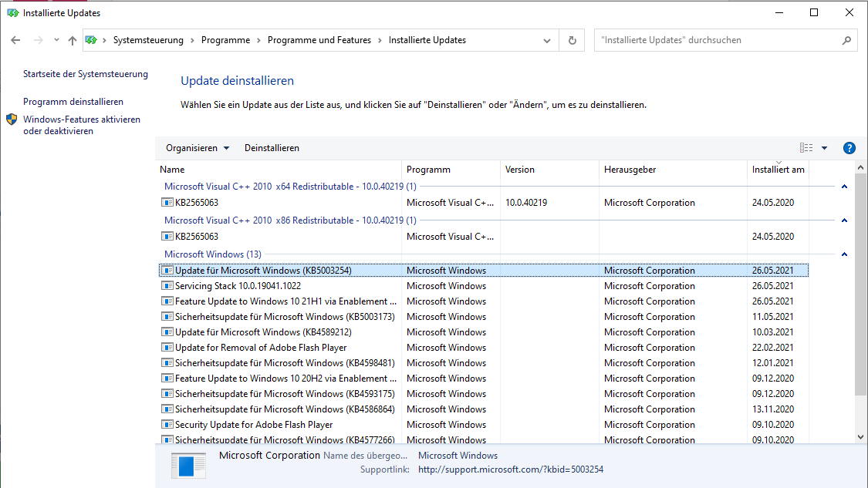Viewport: 868px width, 488px height.
Task: Collapse the Microsoft Windows (13) group
Action: pyautogui.click(x=844, y=254)
